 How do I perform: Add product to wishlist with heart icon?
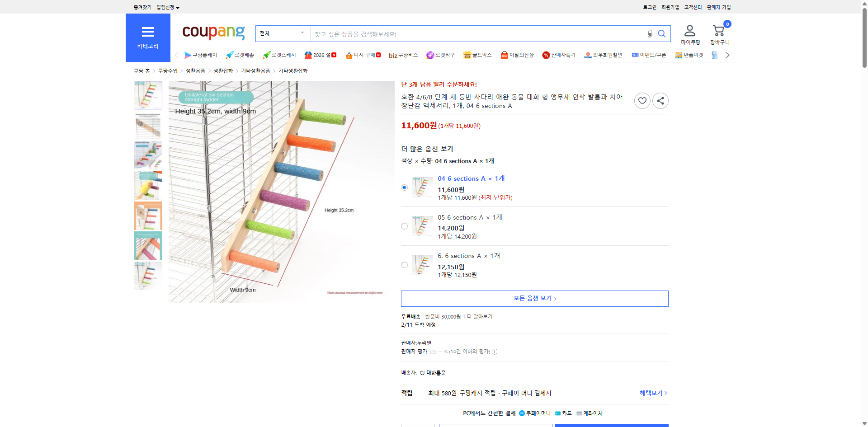point(642,100)
